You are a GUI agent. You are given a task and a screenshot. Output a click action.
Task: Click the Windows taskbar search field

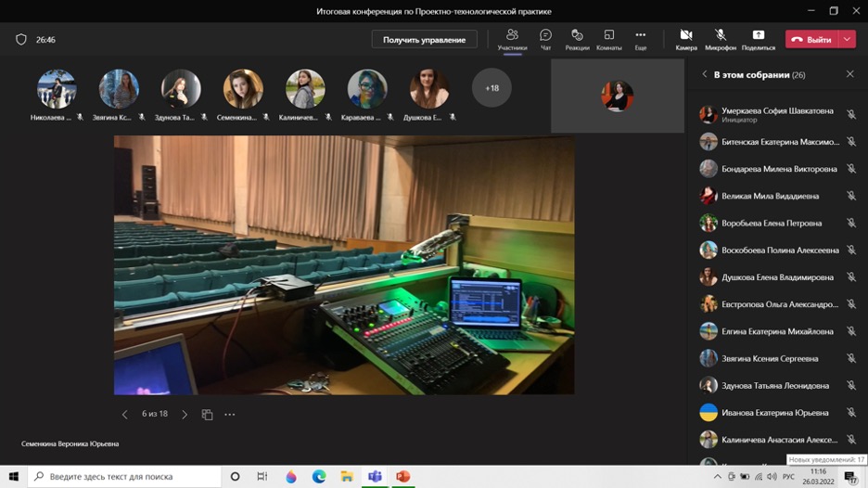click(x=125, y=476)
